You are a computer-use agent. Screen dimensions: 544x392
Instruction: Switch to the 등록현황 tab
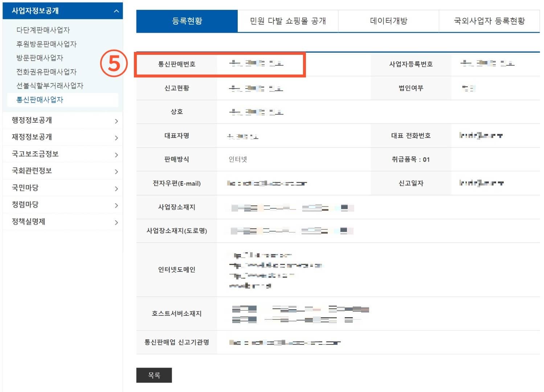[x=187, y=21]
